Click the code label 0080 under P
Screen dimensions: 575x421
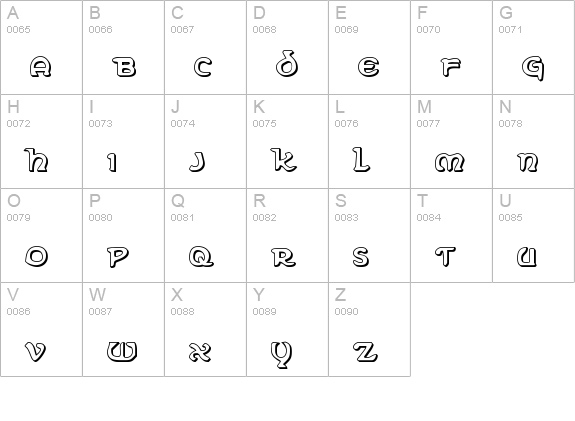(x=100, y=217)
